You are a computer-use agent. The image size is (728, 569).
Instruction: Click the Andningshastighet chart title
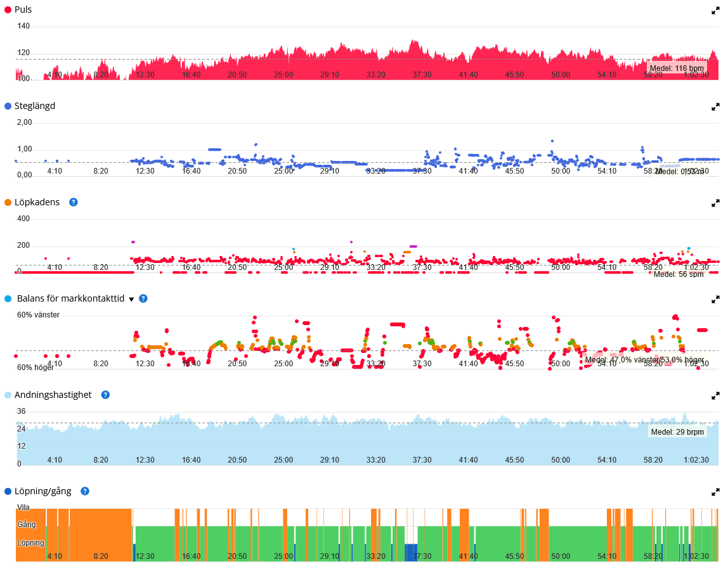[x=53, y=395]
